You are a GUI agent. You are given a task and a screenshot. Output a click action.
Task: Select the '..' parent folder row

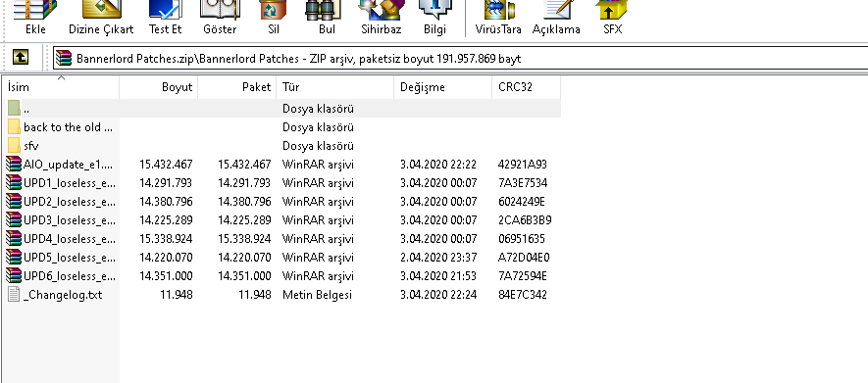[281, 109]
